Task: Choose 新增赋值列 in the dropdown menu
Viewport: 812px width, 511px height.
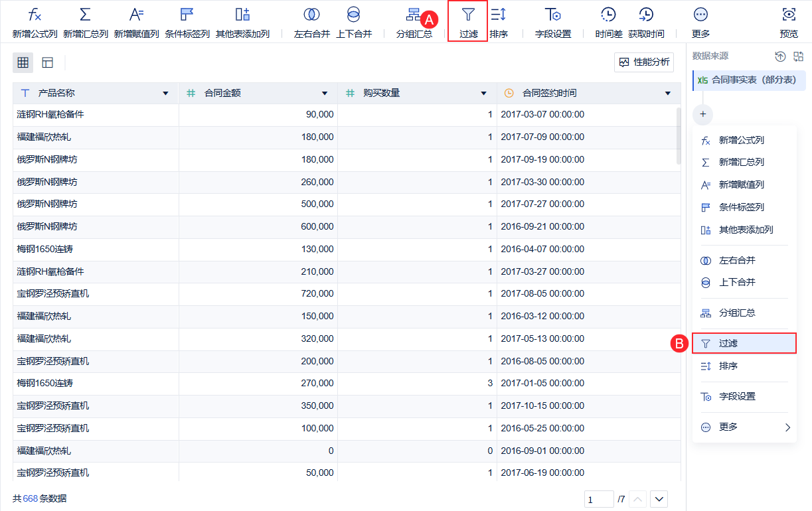Action: [x=744, y=184]
